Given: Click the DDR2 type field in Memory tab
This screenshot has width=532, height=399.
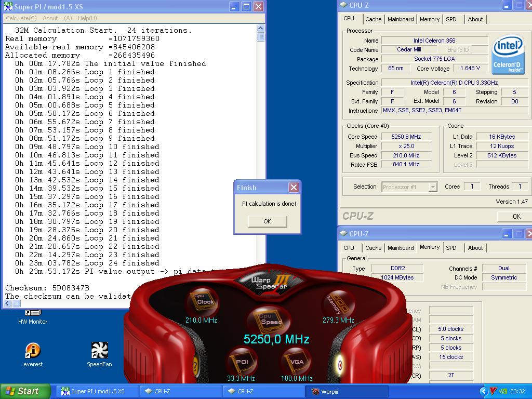Looking at the screenshot, I should pyautogui.click(x=397, y=268).
